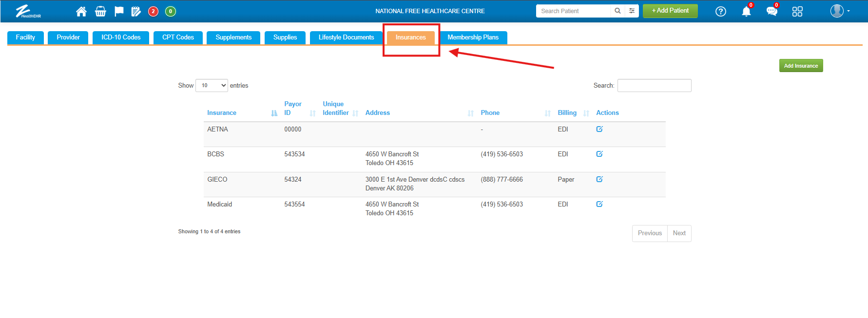Switch to the Membership Plans tab

click(473, 37)
